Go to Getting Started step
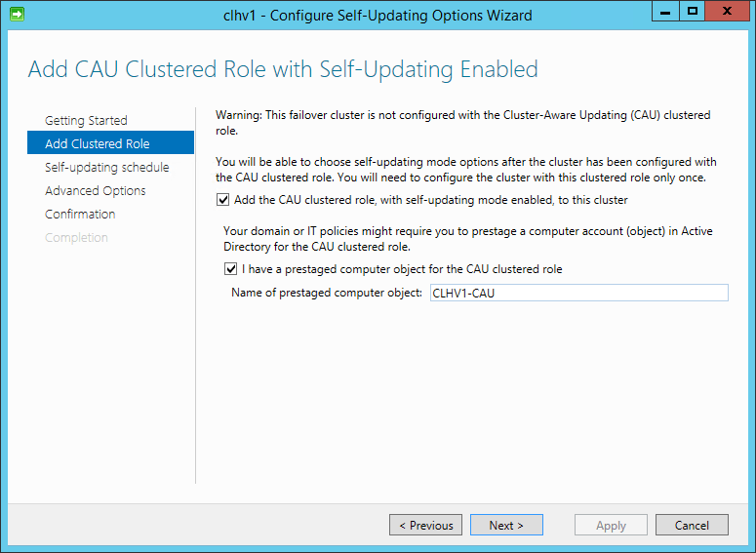 [86, 120]
